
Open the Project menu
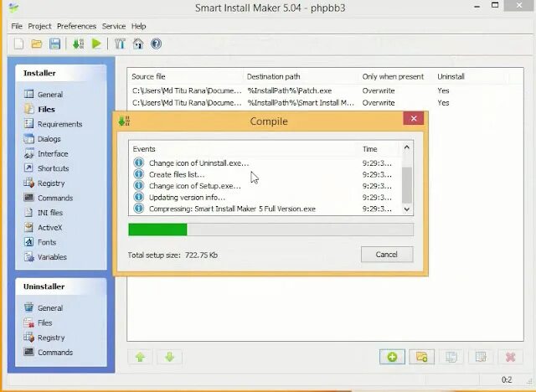(x=39, y=26)
